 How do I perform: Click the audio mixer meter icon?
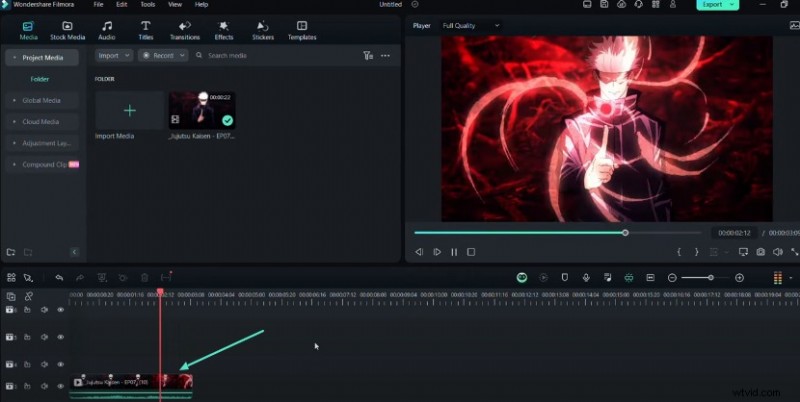pos(778,277)
